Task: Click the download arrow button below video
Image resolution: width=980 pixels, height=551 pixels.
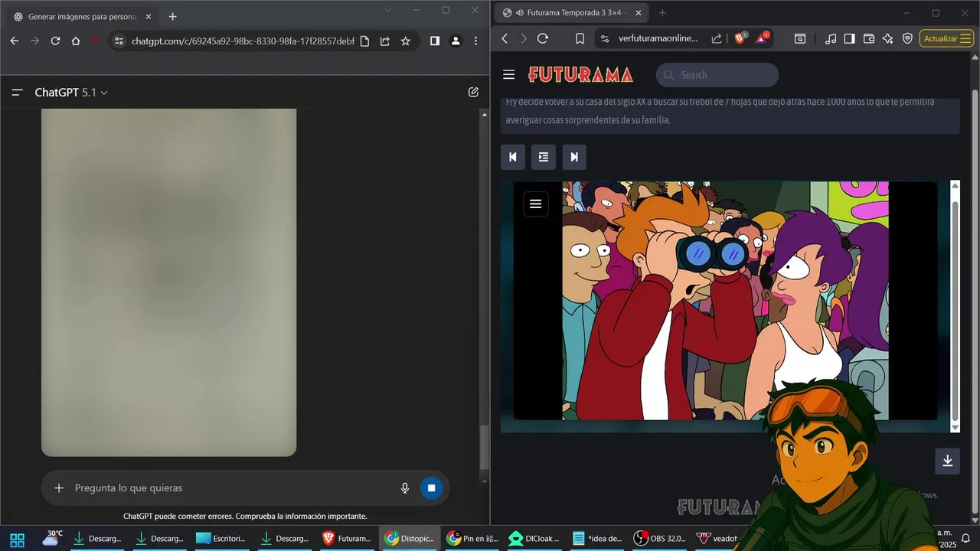Action: [x=947, y=461]
